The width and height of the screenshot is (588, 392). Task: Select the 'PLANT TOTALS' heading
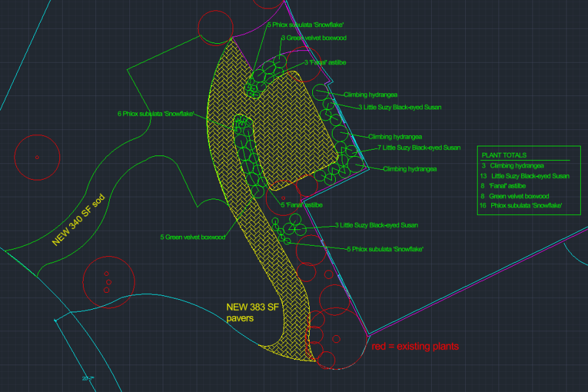point(504,155)
